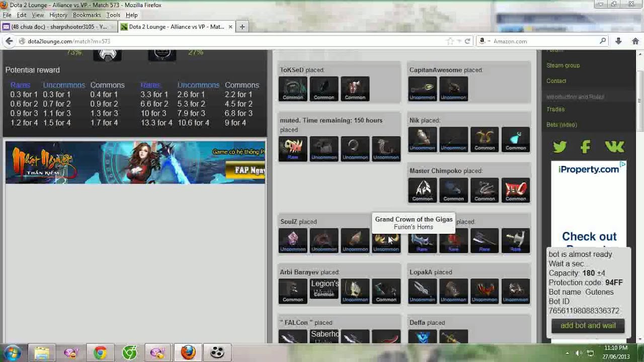The image size is (644, 362).
Task: Open the File menu
Action: tap(7, 15)
